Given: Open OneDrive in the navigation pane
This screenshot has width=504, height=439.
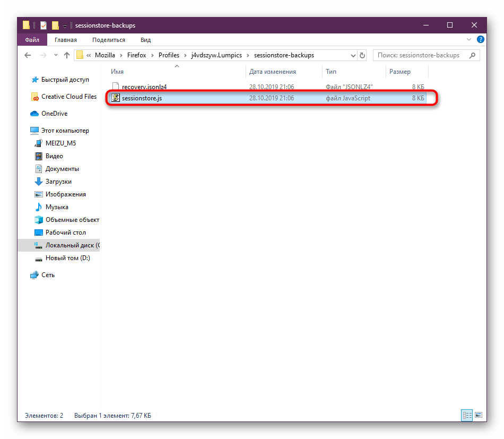Looking at the screenshot, I should (54, 114).
